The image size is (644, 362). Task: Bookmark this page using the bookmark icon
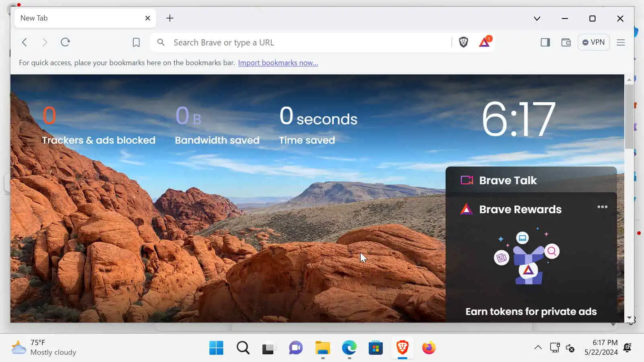coord(136,42)
